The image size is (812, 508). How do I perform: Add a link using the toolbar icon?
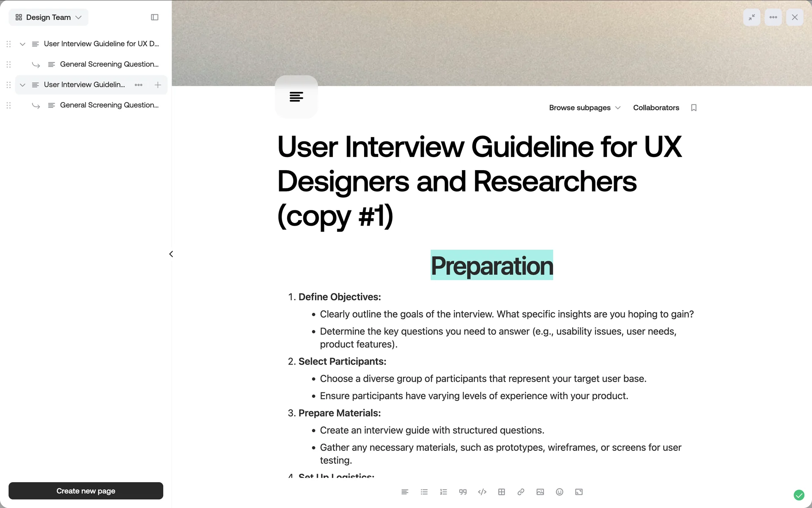tap(521, 492)
